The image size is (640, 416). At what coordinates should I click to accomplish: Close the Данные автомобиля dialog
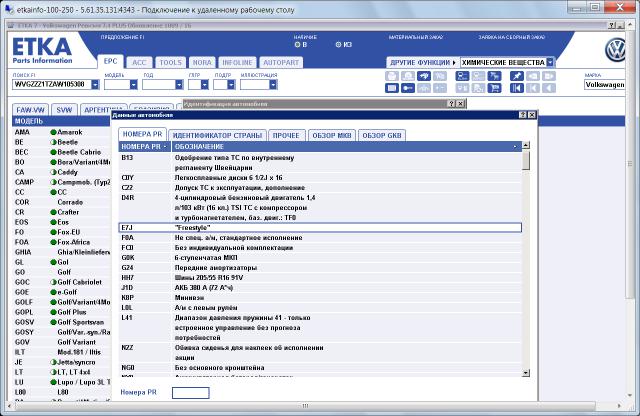click(532, 115)
